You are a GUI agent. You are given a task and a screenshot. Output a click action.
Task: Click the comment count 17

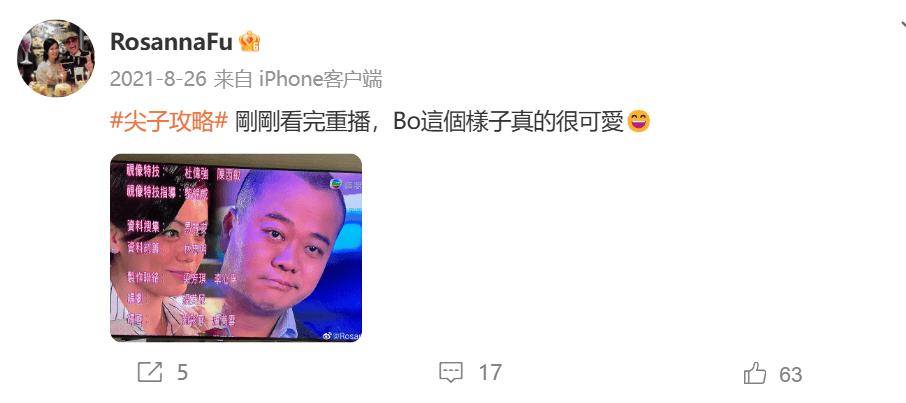(490, 373)
